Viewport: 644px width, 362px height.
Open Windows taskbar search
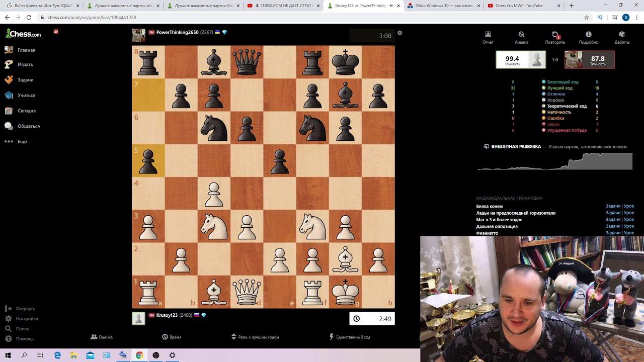24,355
